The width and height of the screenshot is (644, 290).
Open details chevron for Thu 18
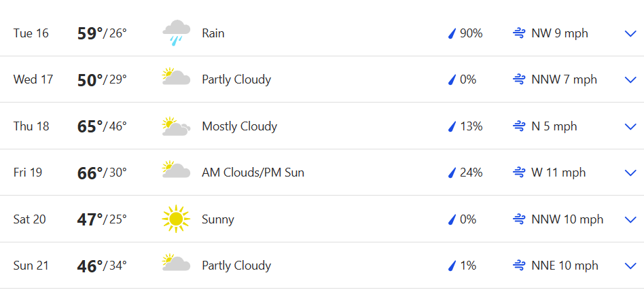tap(630, 126)
